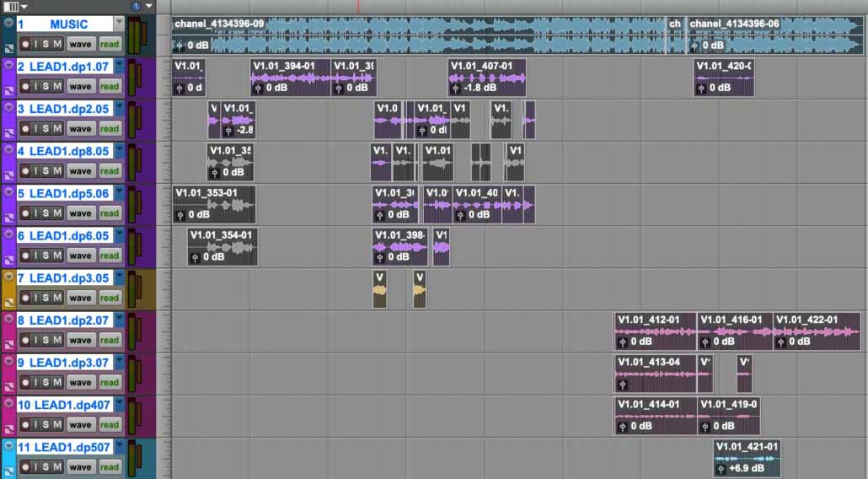Open the track options circle on LEAD1.dp507 track
868x479 pixels.
pos(9,446)
